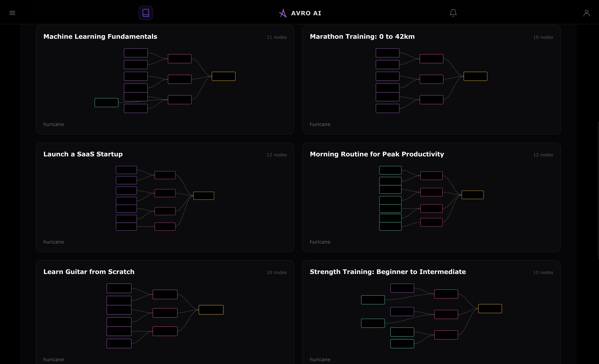
Task: Click the purple library book icon
Action: pyautogui.click(x=146, y=13)
